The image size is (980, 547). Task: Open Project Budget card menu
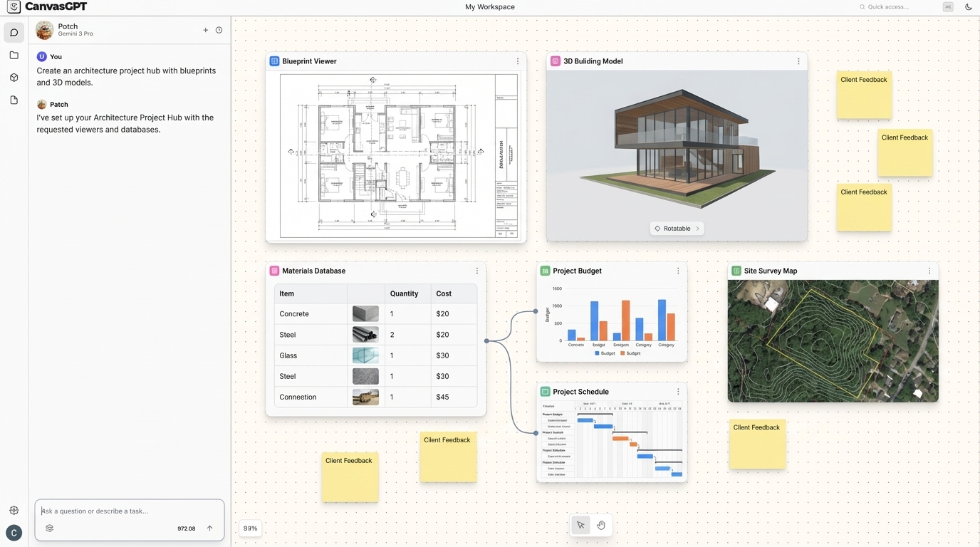[x=678, y=271]
